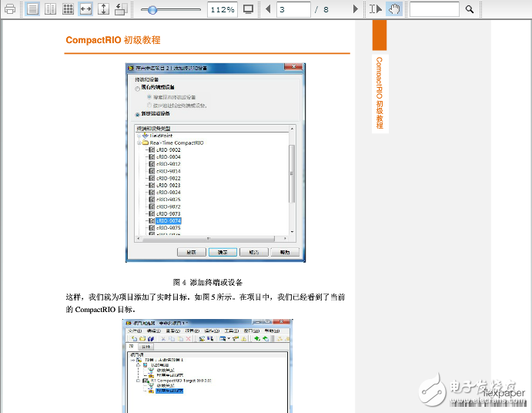This screenshot has width=532, height=413.
Task: Select cRIO-9023 in the device tree
Action: click(169, 186)
